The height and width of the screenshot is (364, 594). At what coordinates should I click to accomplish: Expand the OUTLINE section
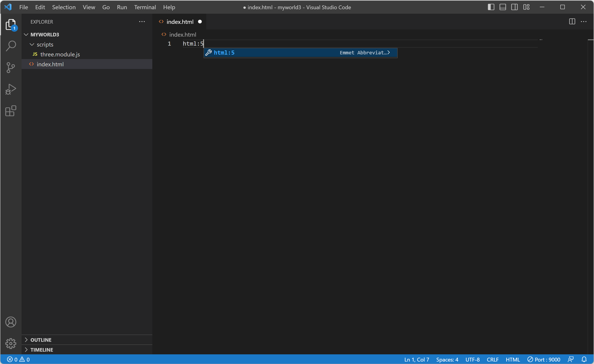(41, 340)
